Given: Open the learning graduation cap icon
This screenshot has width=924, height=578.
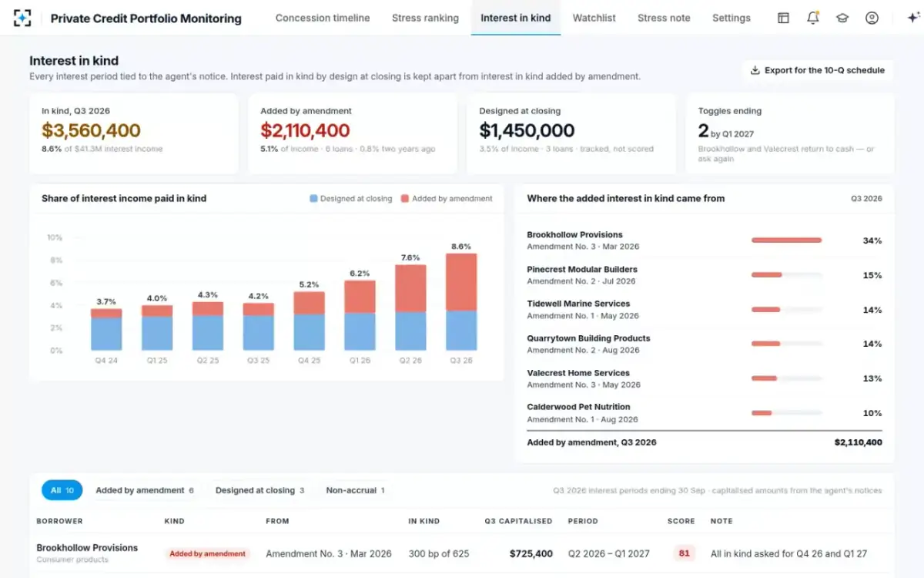Looking at the screenshot, I should [x=842, y=18].
